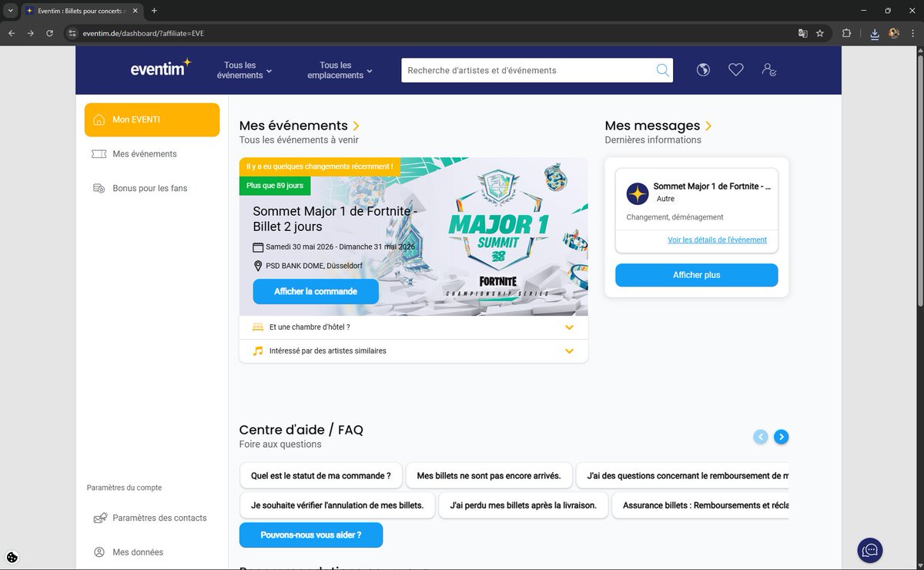The height and width of the screenshot is (570, 924).
Task: Open the Chrome profile avatar
Action: click(x=894, y=33)
